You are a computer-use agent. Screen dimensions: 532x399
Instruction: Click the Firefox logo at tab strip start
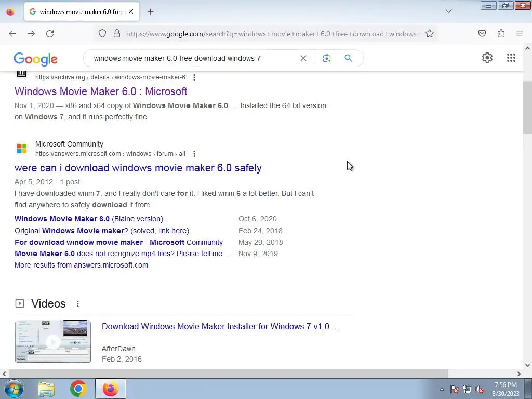pos(10,11)
